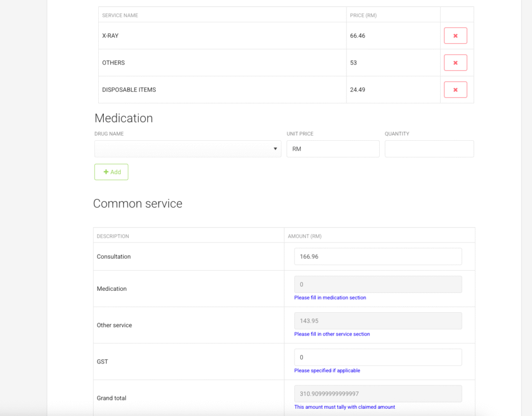Click the AMOUNT (RM) column header
The width and height of the screenshot is (532, 416).
[305, 236]
